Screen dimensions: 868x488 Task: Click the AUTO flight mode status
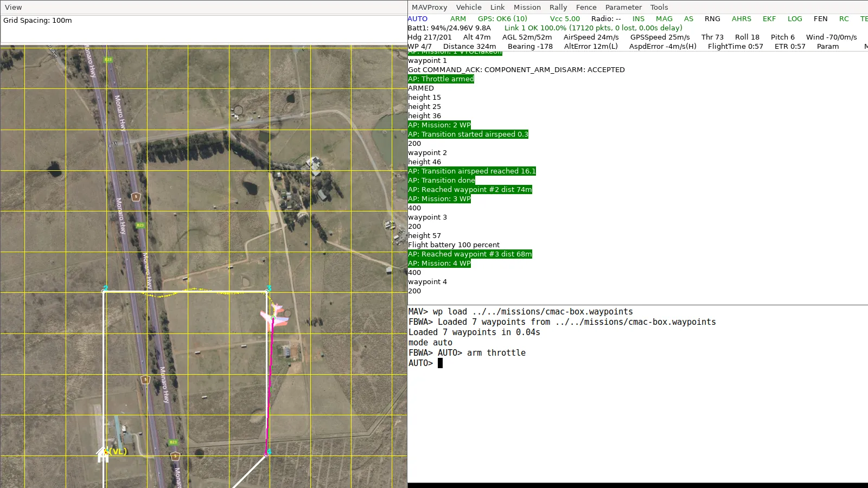(x=418, y=18)
